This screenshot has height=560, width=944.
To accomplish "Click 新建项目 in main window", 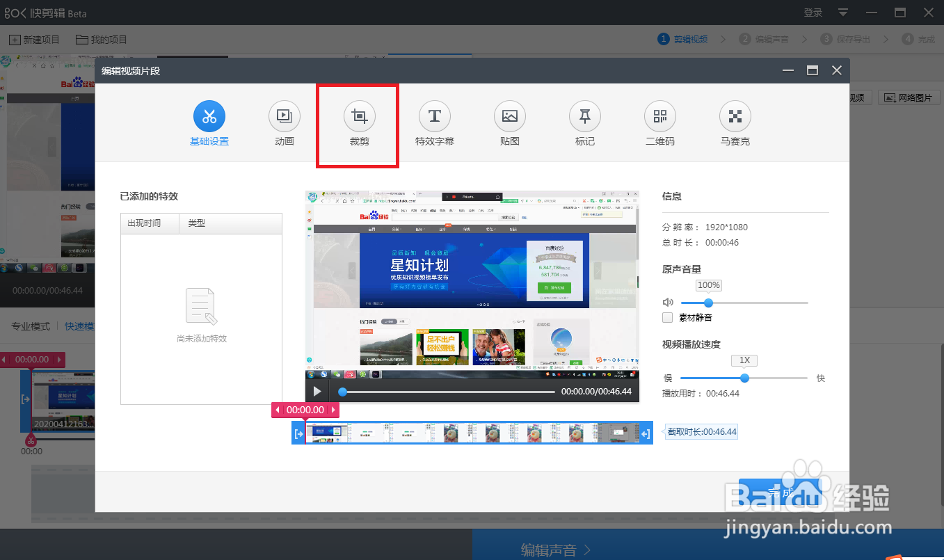I will pos(35,40).
